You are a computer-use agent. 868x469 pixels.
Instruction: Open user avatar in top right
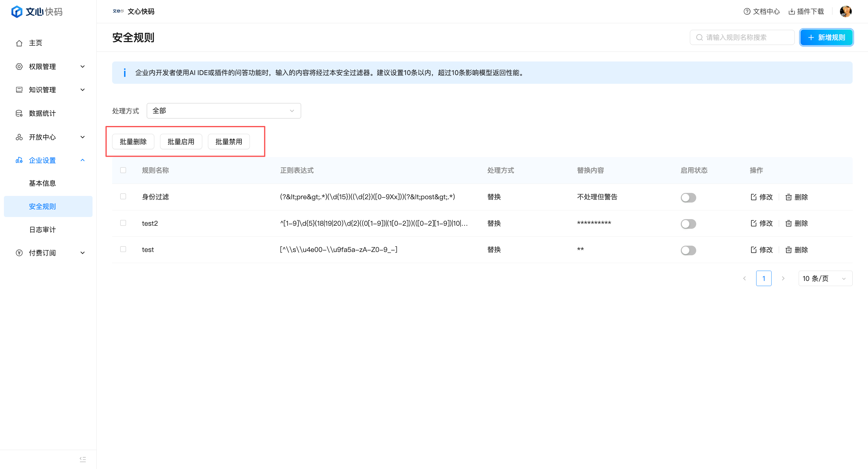845,11
